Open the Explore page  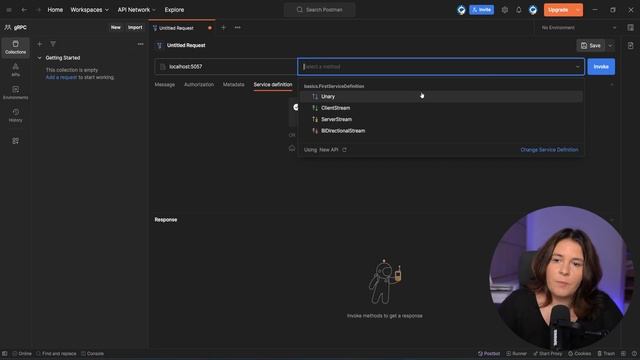[174, 10]
